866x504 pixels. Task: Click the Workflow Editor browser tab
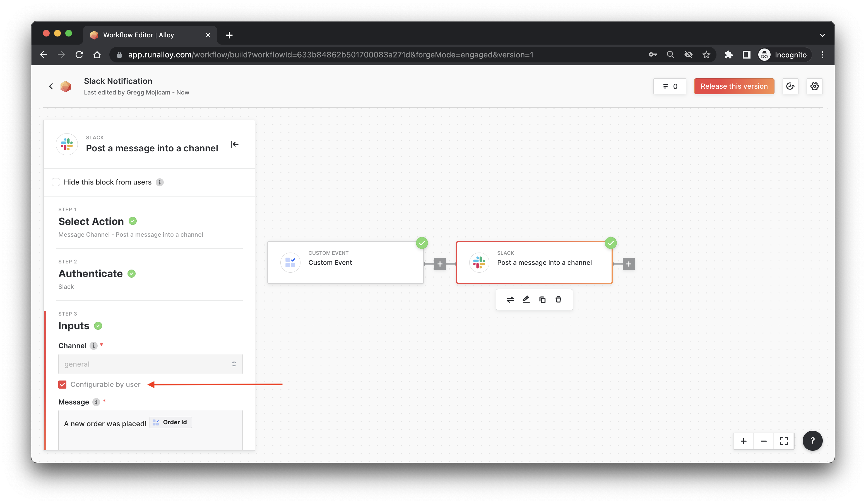(138, 35)
